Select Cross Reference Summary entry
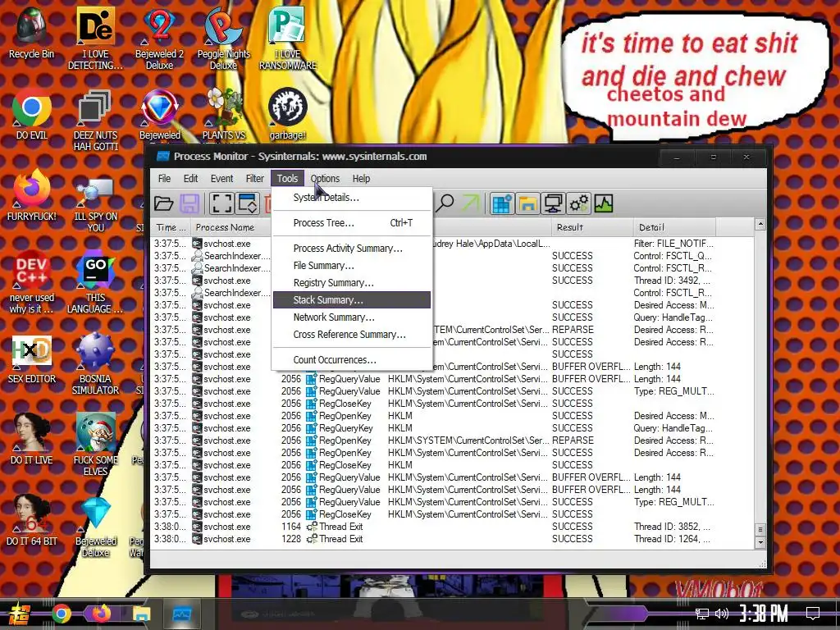This screenshot has width=840, height=630. (x=351, y=334)
